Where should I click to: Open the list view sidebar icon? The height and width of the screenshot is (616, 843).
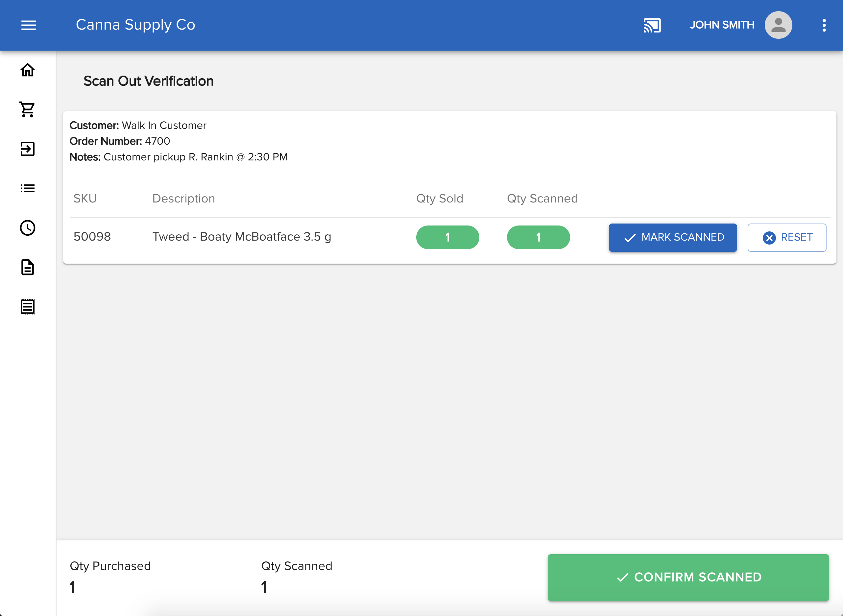[x=28, y=188]
